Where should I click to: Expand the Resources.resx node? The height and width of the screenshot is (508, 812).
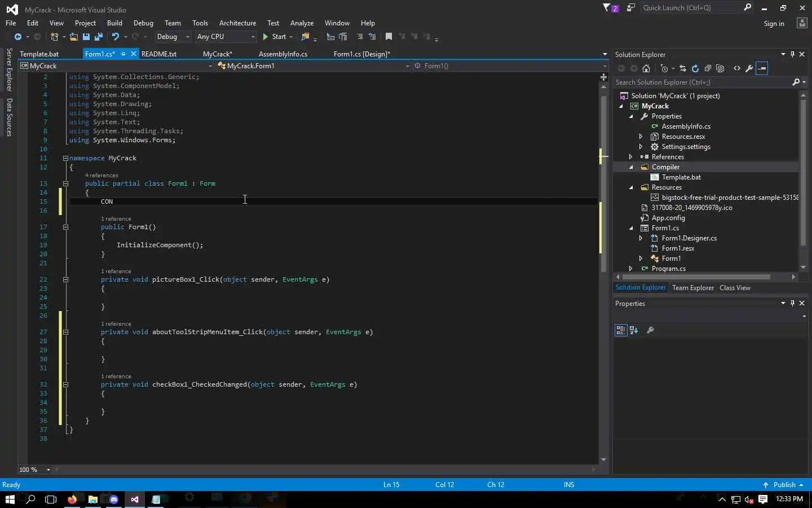pos(641,137)
